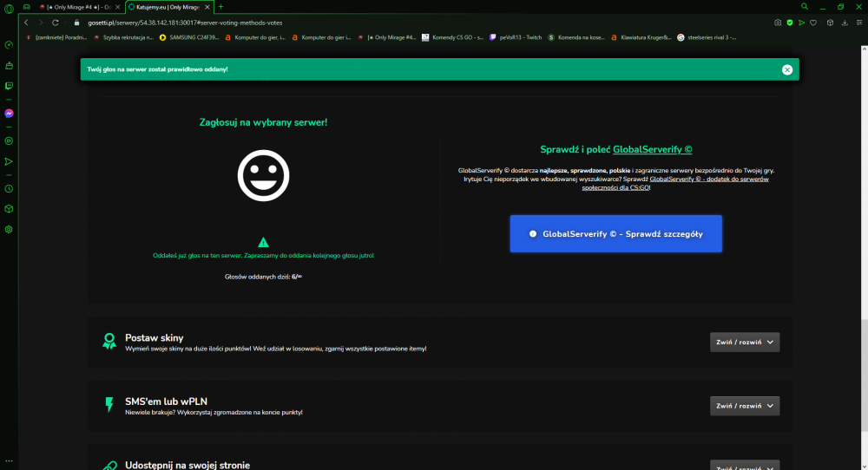Open 'Komendy CS GO - s...' bookmark
Viewport: 868px width, 470px height.
[x=453, y=37]
